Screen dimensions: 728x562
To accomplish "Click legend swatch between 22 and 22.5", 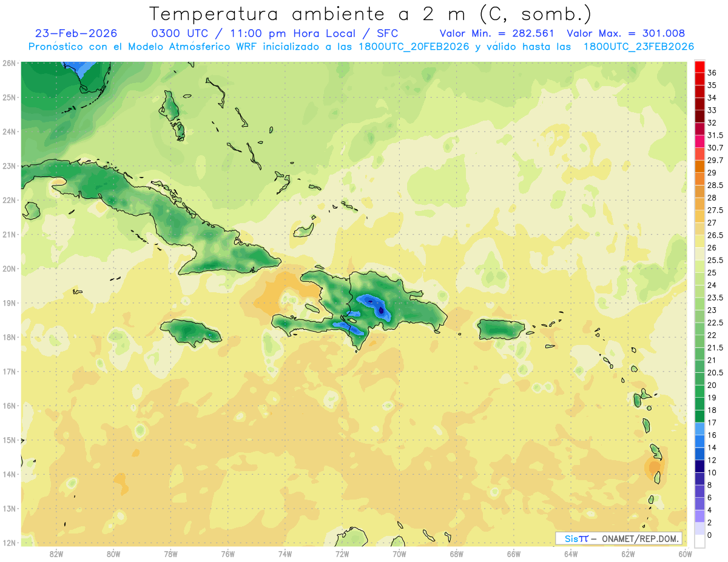I will (x=699, y=329).
